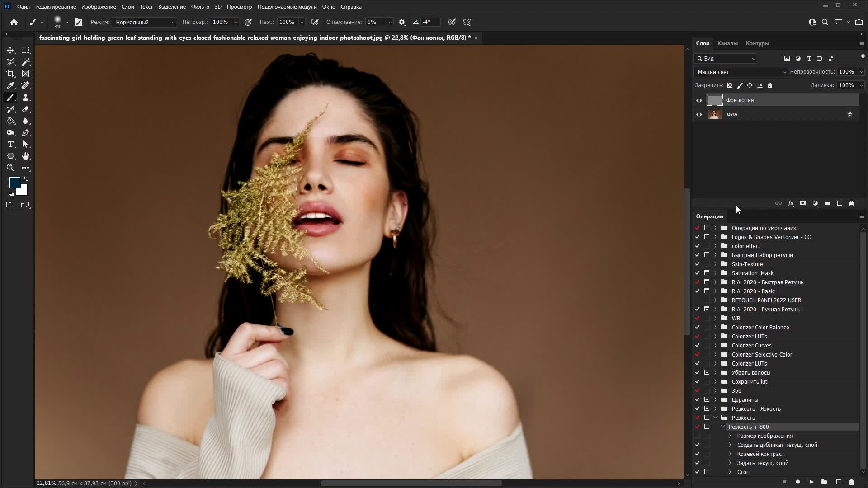Viewport: 868px width, 488px height.
Task: Click the Непрозр. 100% input field
Action: coord(221,22)
